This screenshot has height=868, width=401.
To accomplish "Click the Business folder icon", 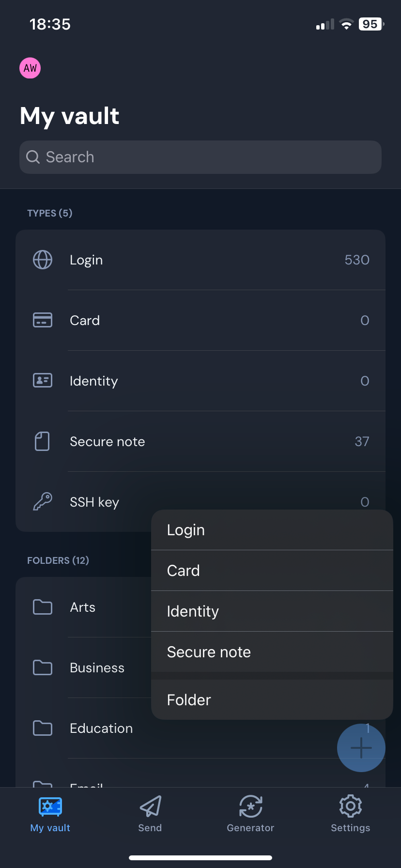I will point(43,667).
